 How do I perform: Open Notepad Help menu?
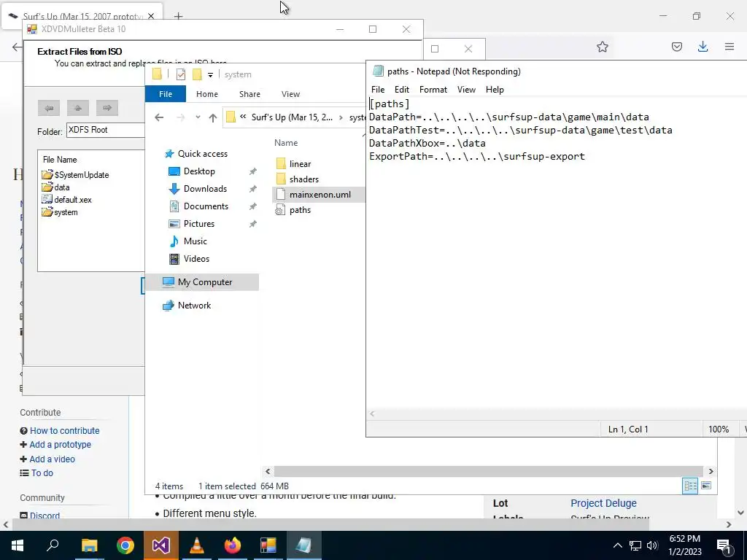pyautogui.click(x=495, y=90)
